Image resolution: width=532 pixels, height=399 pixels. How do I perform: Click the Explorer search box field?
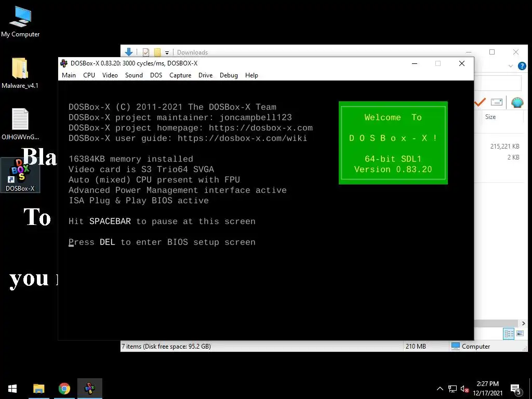[497, 83]
